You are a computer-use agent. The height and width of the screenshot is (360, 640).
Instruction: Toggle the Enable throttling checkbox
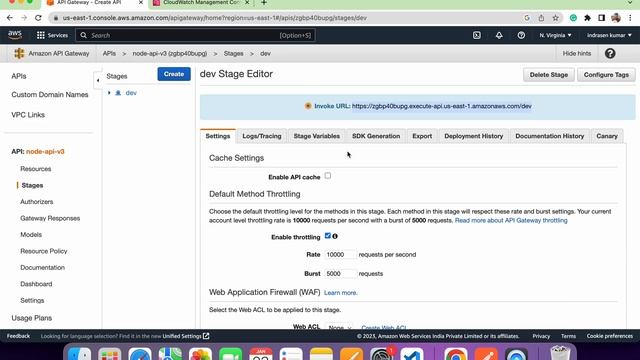click(328, 236)
